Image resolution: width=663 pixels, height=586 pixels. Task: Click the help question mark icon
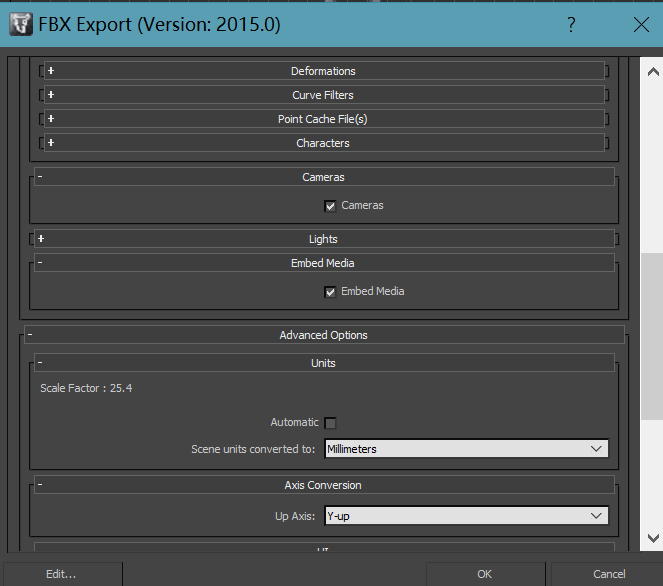(x=571, y=24)
